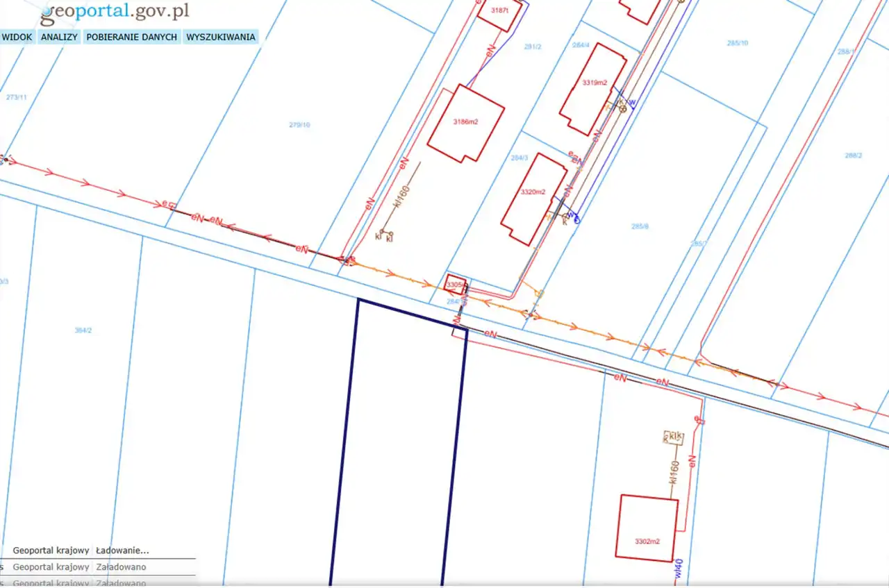Click the building labeled 3186m2
Viewport: 889px width, 588px height.
coord(465,124)
